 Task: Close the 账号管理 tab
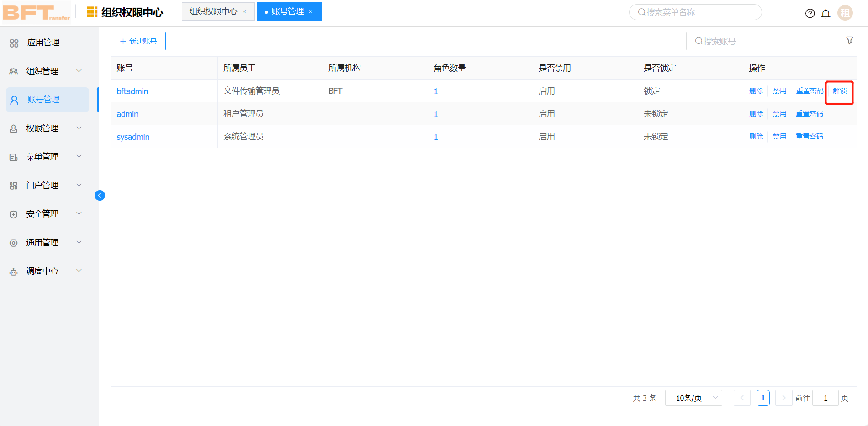[x=311, y=11]
